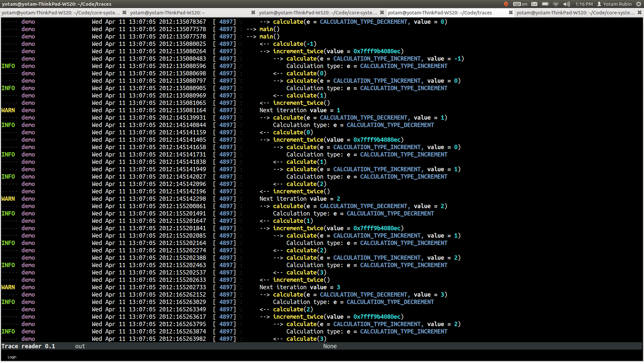Click 'Calculation type' message at timestamp 135080905
This screenshot has width=644, height=362.
click(x=367, y=88)
